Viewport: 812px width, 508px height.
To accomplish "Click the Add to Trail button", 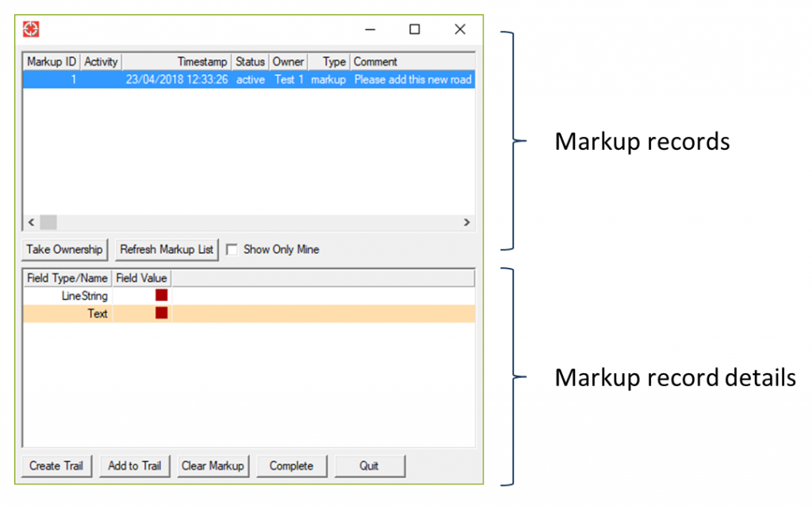I will click(134, 466).
